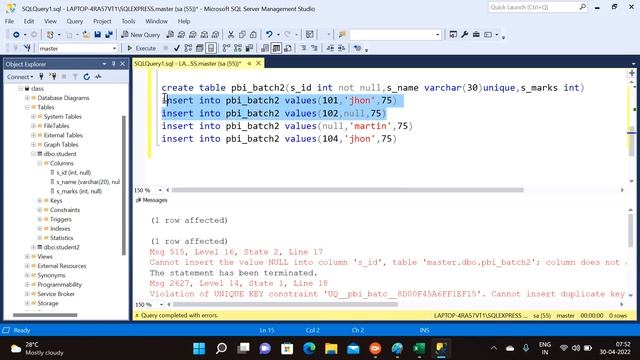Click the Toolbox icon in the toolbar

(x=476, y=35)
